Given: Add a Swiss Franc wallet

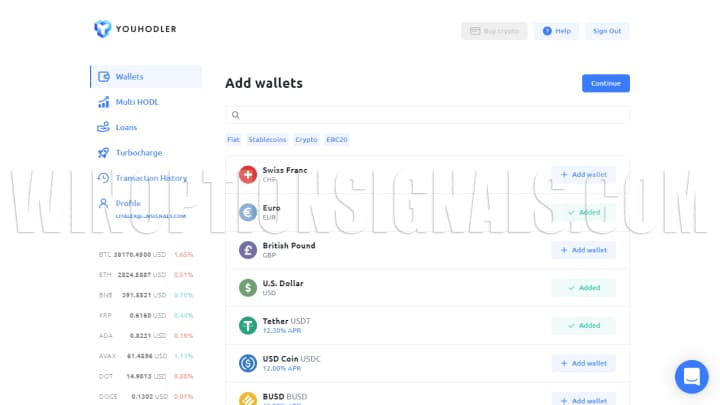Looking at the screenshot, I should pyautogui.click(x=583, y=175).
